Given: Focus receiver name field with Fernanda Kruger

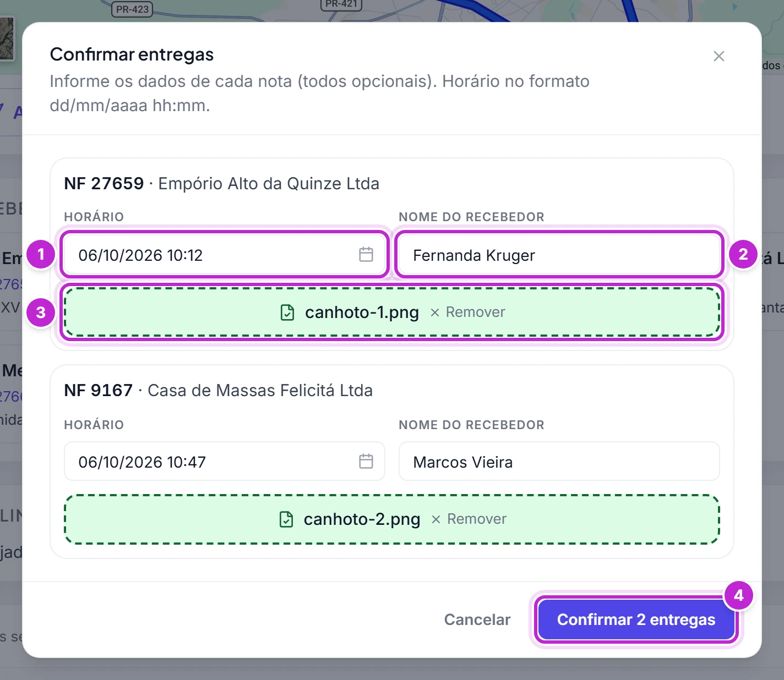Looking at the screenshot, I should point(559,254).
